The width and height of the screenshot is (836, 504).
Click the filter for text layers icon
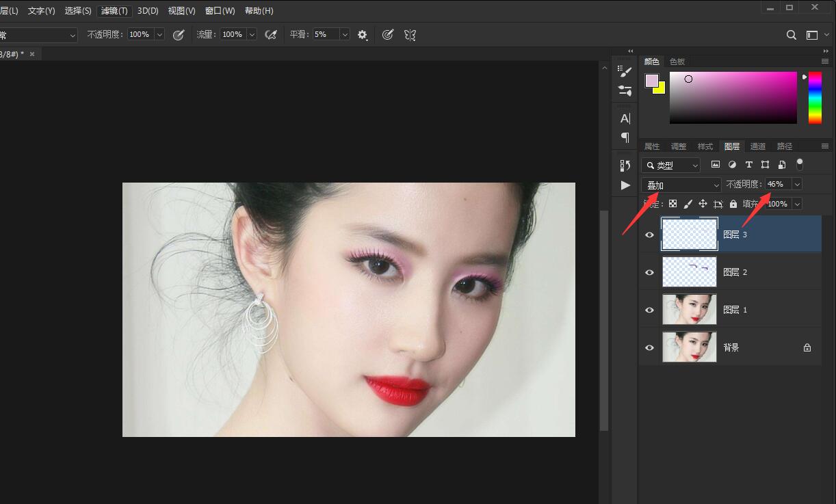749,164
